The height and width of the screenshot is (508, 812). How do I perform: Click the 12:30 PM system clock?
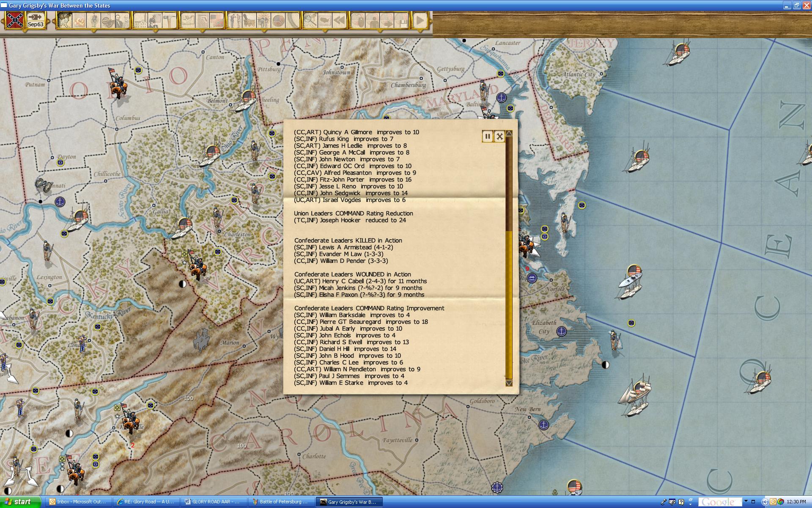[796, 502]
